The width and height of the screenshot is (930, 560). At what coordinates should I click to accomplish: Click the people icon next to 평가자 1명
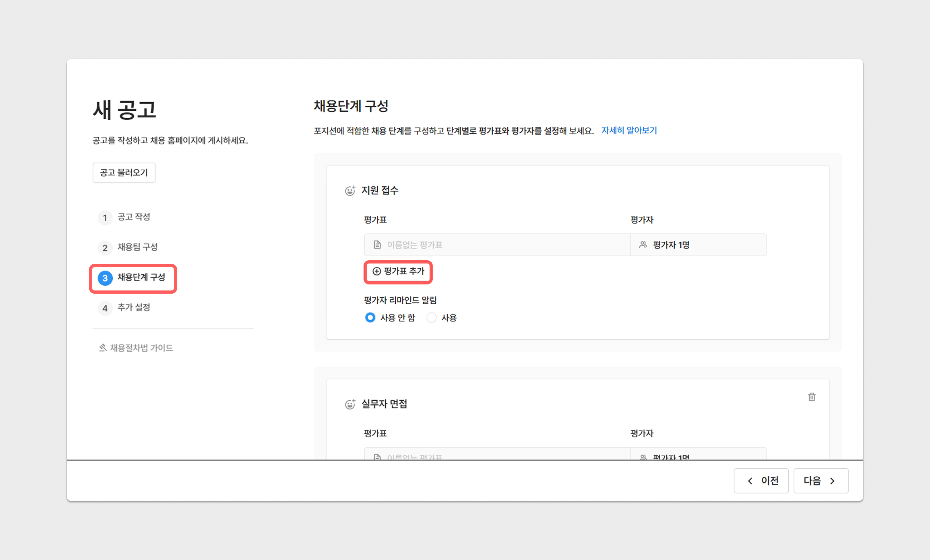pos(643,245)
